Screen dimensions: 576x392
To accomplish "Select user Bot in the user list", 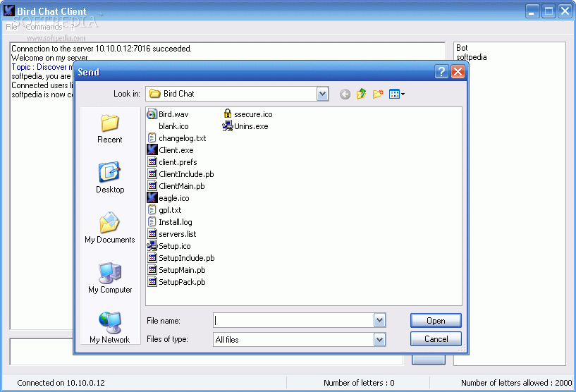I will (462, 48).
